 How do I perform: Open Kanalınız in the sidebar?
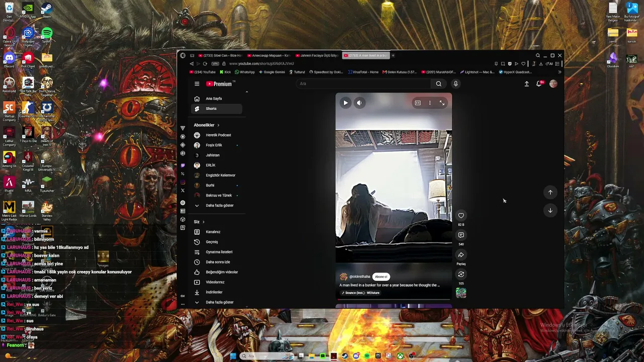217,232
